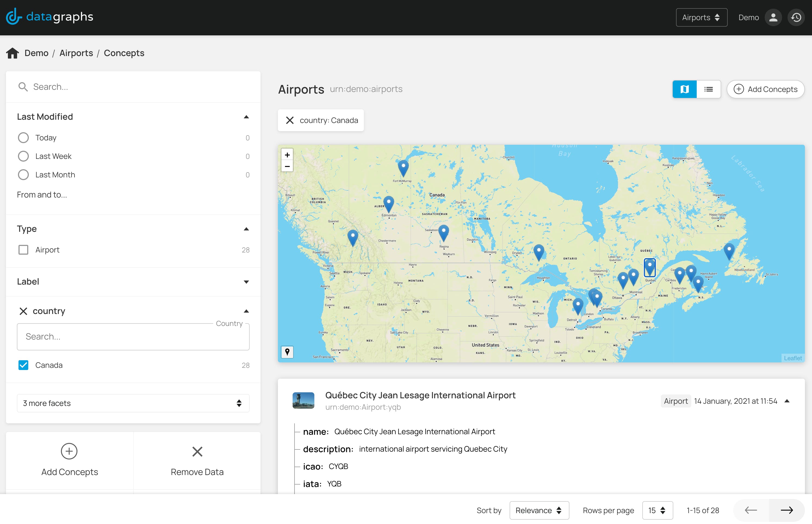
Task: Click the Country facet search field
Action: pyautogui.click(x=133, y=337)
